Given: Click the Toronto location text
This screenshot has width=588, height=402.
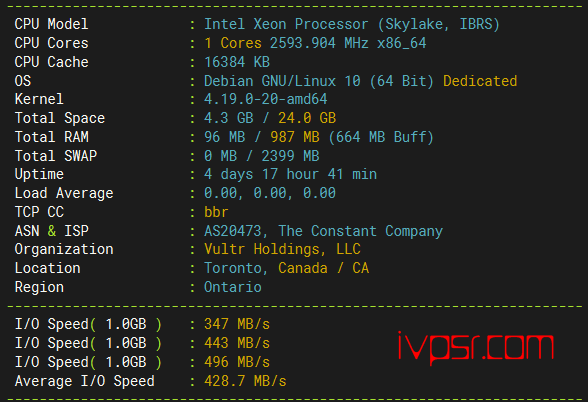Looking at the screenshot, I should tap(232, 268).
